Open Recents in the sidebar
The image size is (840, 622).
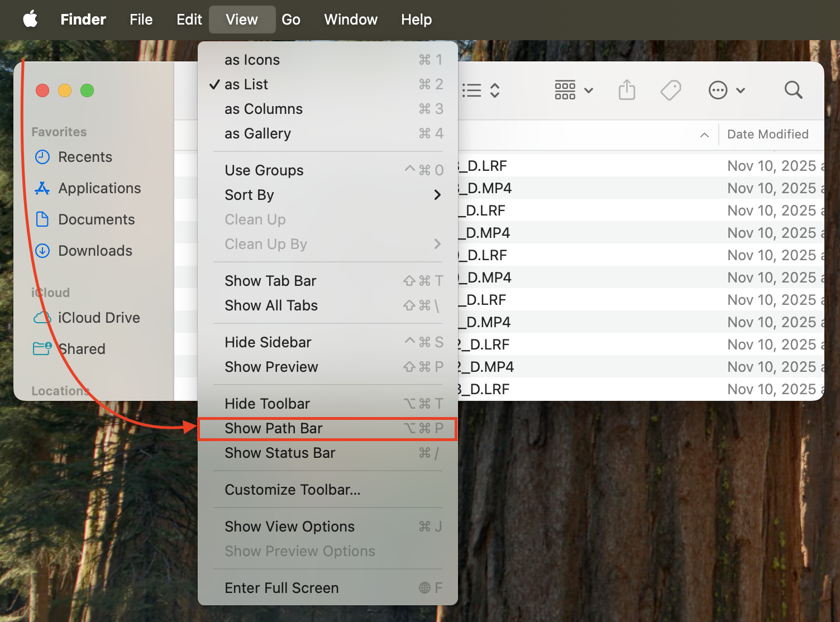(85, 157)
